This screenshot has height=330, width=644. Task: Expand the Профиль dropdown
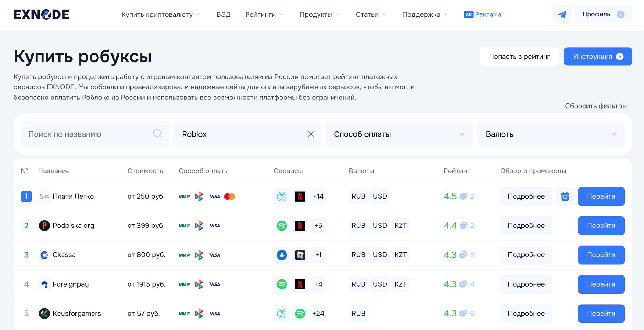tap(603, 14)
